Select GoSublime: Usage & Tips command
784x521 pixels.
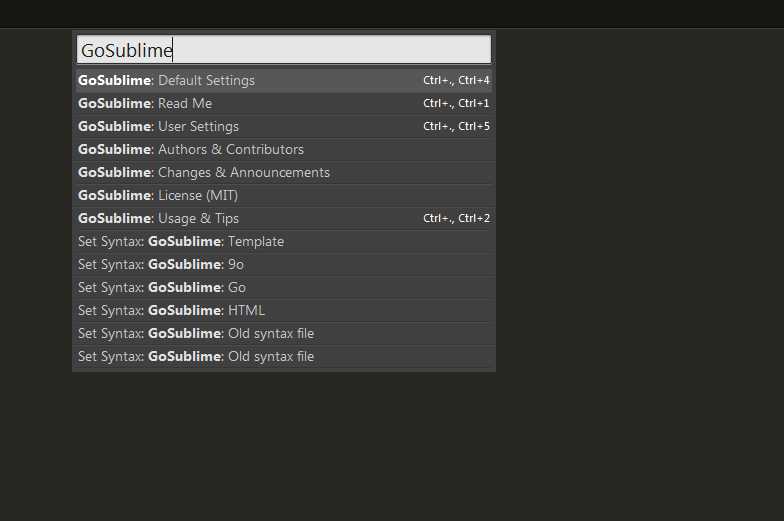tap(284, 218)
